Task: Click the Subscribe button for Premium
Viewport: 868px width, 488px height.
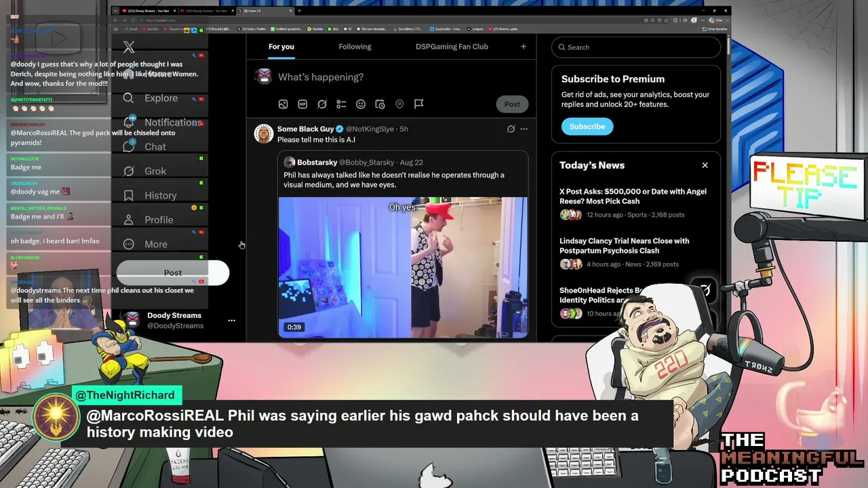Action: 587,127
